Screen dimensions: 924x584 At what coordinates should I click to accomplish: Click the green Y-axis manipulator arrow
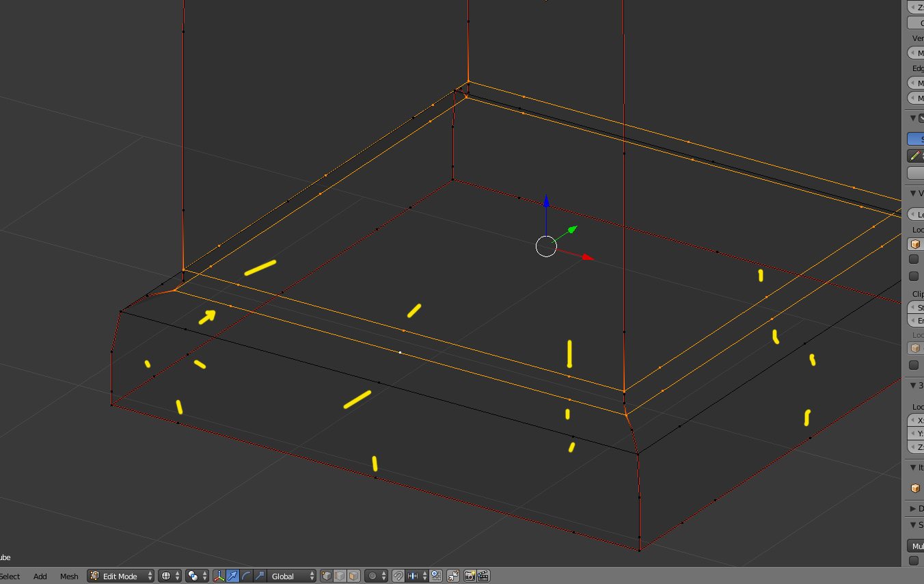573,229
